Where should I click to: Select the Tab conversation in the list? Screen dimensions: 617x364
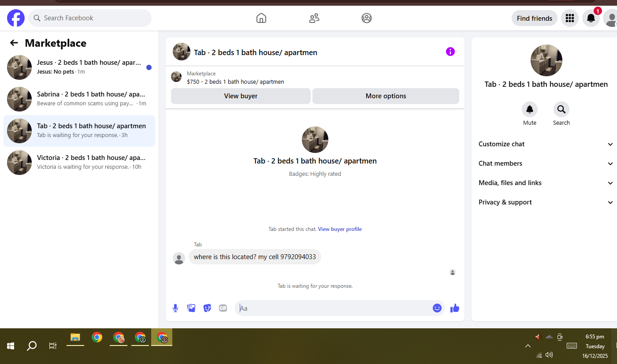79,130
